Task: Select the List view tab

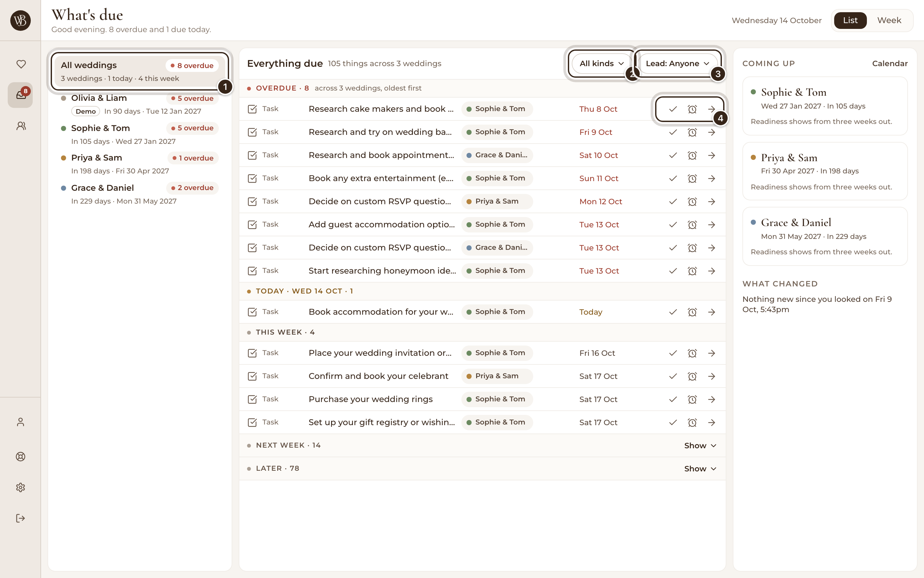Action: pyautogui.click(x=850, y=20)
